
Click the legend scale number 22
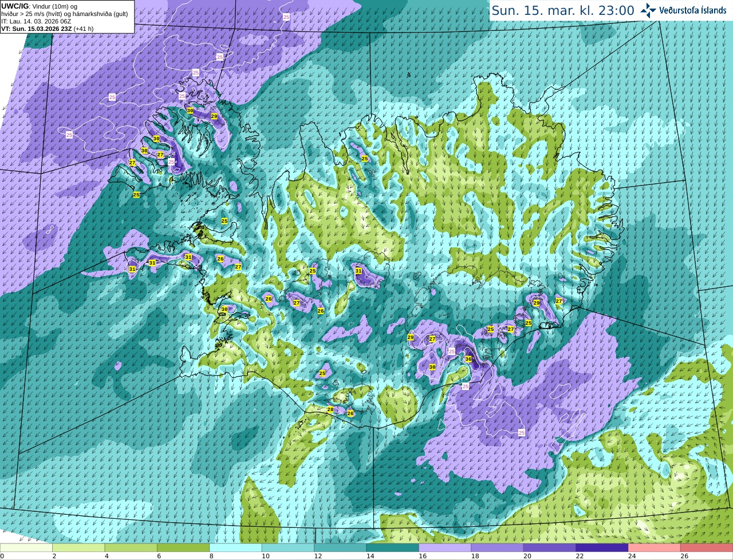(x=579, y=556)
